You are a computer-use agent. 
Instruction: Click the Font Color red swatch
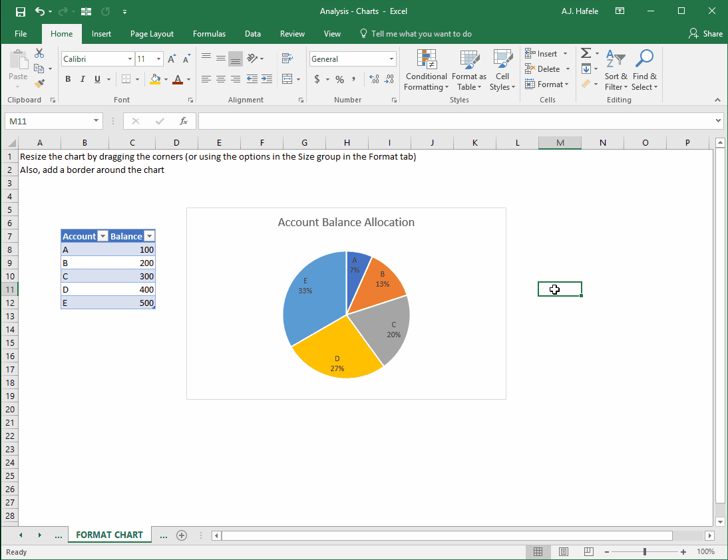[x=178, y=79]
